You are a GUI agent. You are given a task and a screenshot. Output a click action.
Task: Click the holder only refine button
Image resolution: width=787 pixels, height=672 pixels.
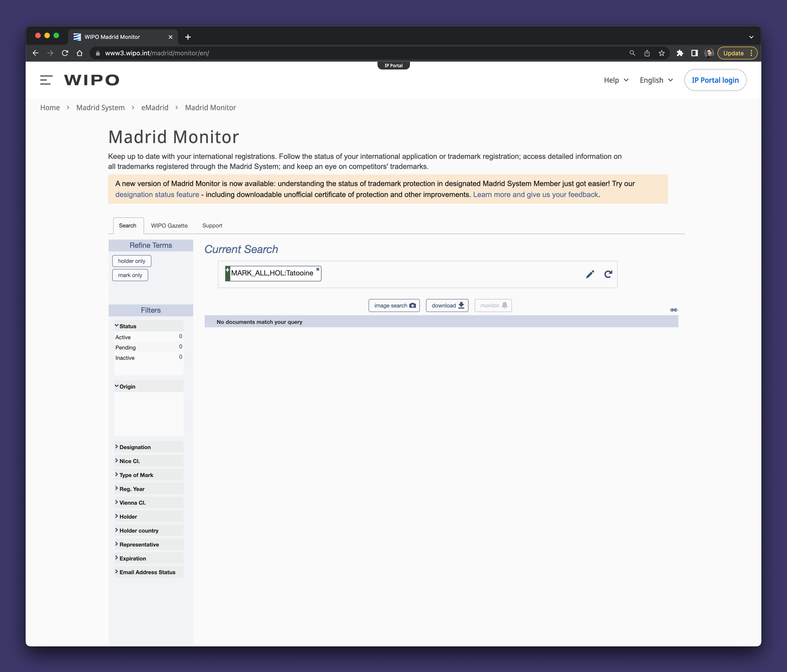pyautogui.click(x=131, y=261)
